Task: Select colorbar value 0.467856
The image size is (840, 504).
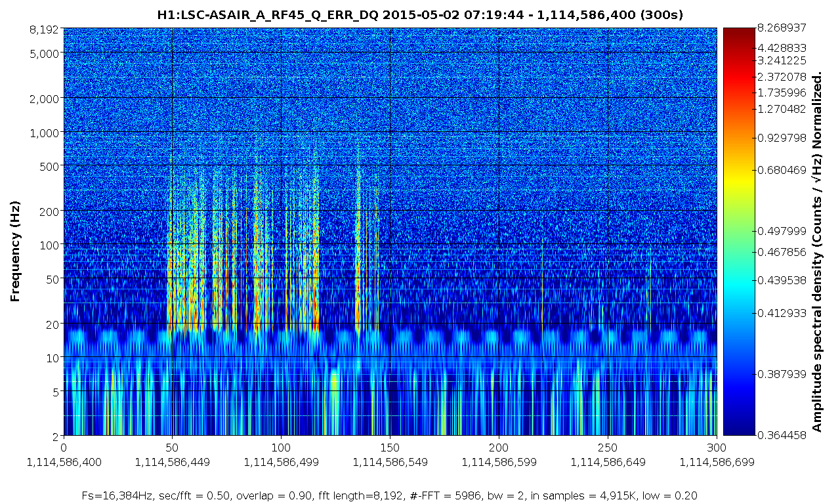Action: coord(781,252)
